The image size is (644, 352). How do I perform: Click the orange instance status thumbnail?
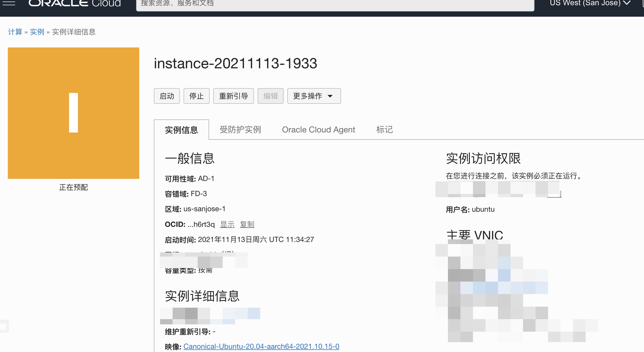pyautogui.click(x=74, y=113)
